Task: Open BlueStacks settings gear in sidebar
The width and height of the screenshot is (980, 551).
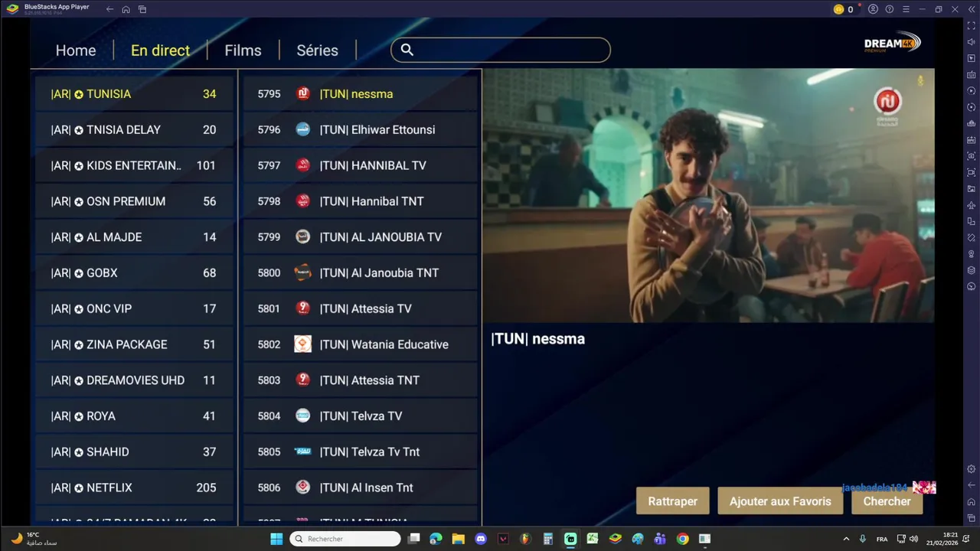Action: [972, 469]
